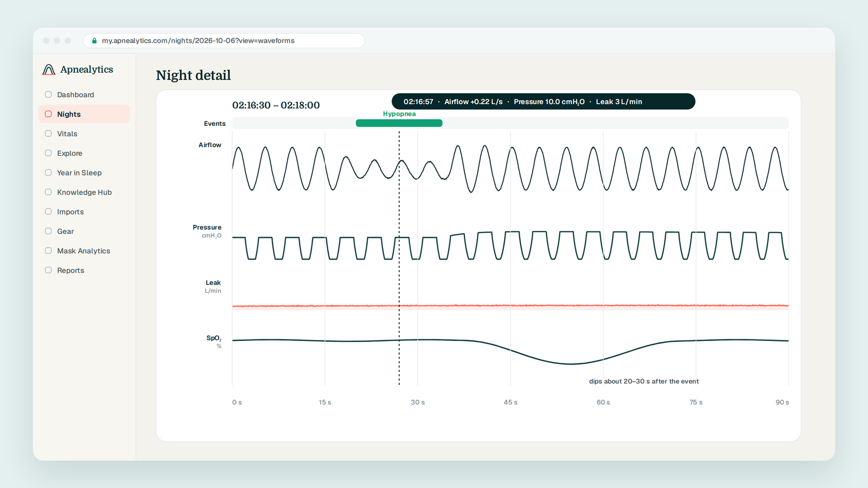Click the lock icon in address bar

coord(94,41)
